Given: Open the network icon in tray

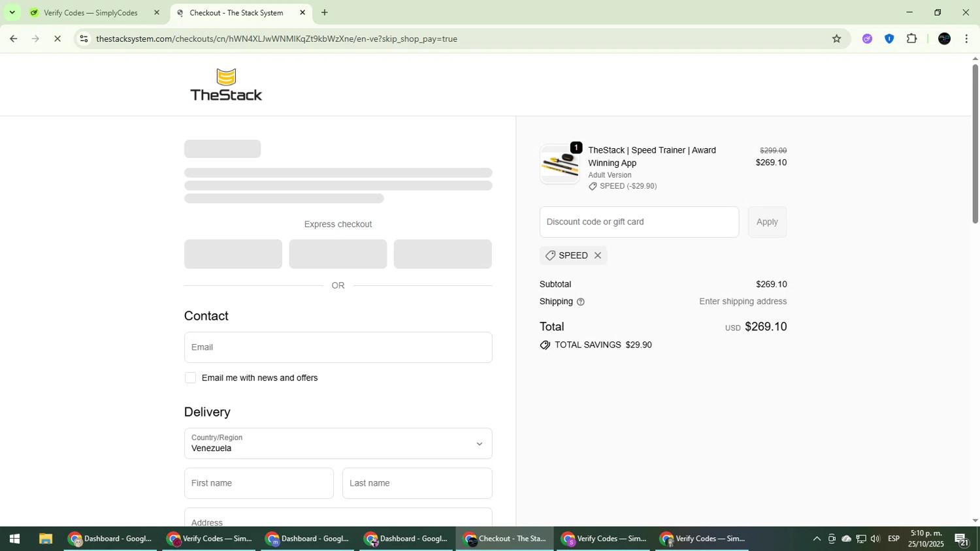Looking at the screenshot, I should point(861,539).
